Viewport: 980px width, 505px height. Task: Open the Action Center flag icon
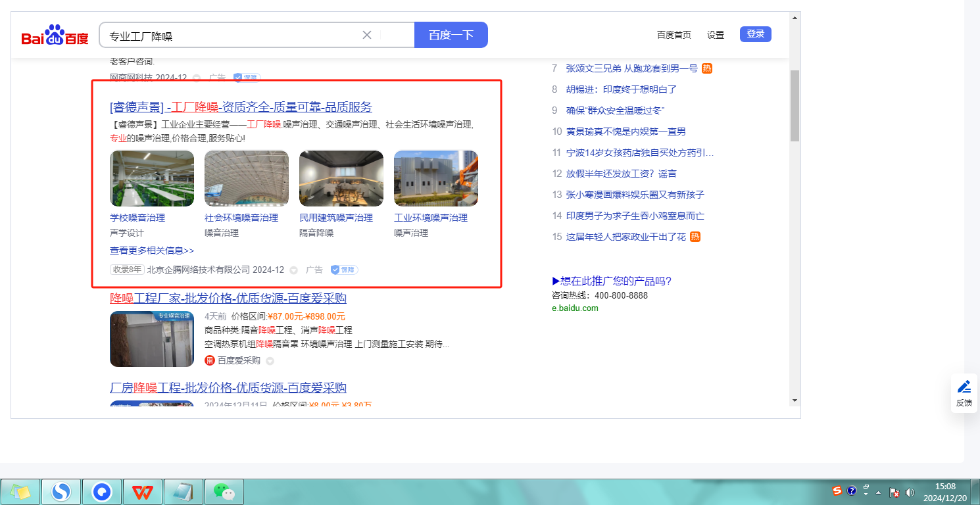click(894, 492)
